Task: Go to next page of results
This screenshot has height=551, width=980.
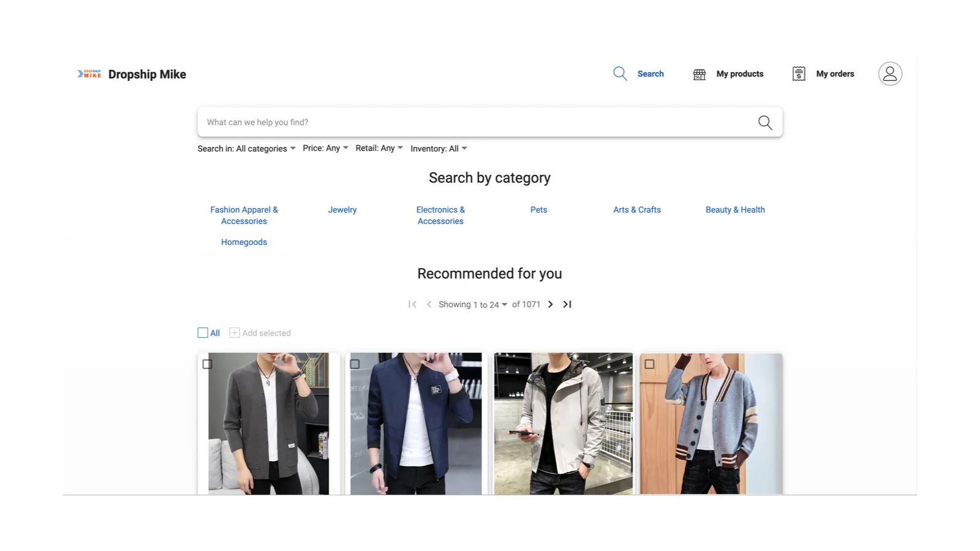Action: point(550,304)
